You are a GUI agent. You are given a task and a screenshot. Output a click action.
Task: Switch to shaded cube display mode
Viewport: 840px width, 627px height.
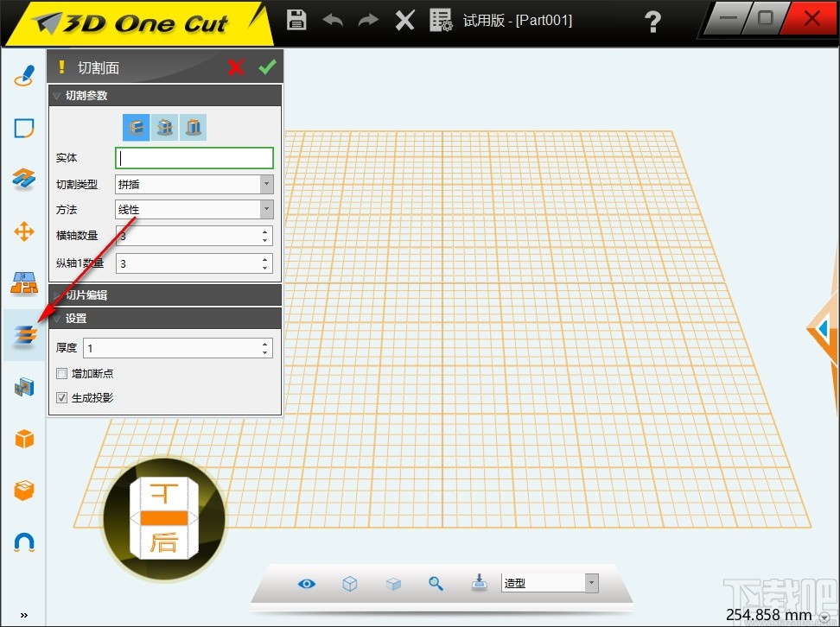(394, 584)
